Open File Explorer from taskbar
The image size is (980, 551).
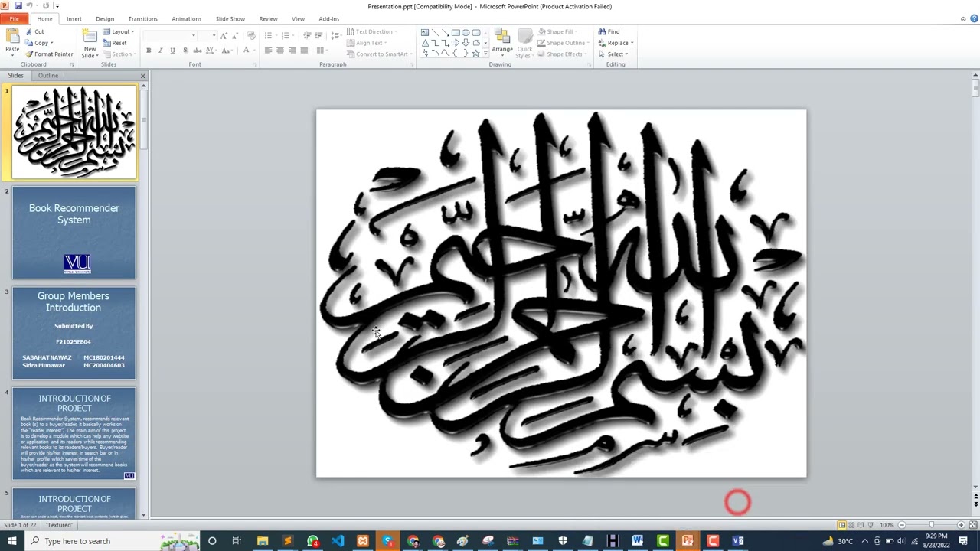pos(263,541)
